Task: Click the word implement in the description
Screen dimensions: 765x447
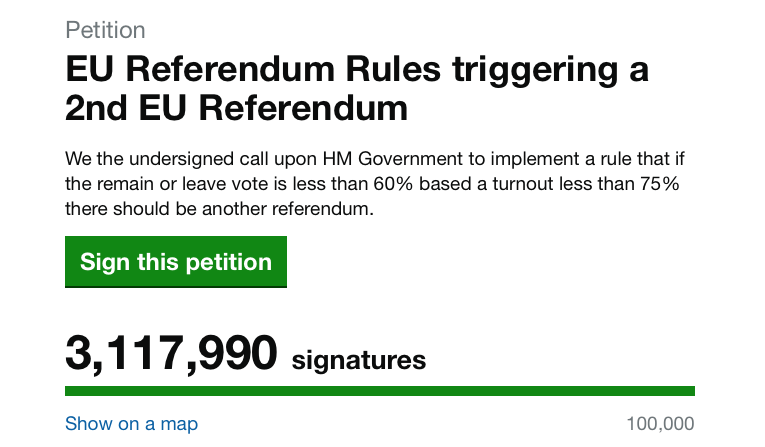Action: coord(475,160)
